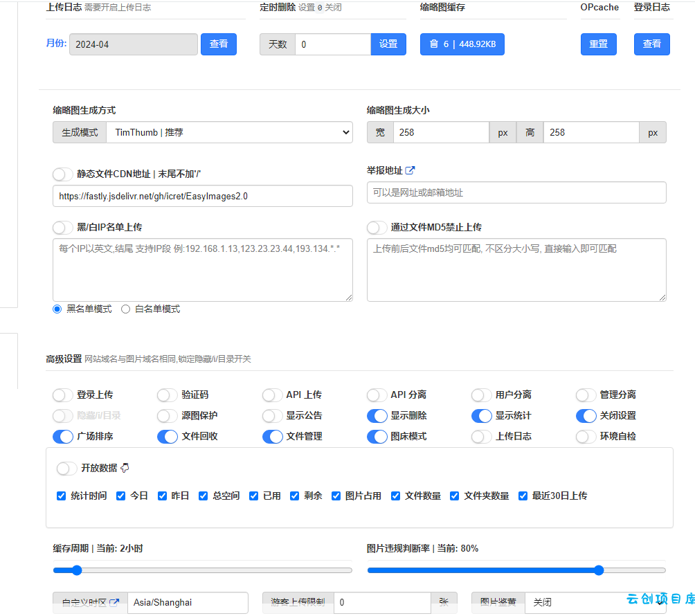Focus the days input for scheduled delete

(x=333, y=44)
